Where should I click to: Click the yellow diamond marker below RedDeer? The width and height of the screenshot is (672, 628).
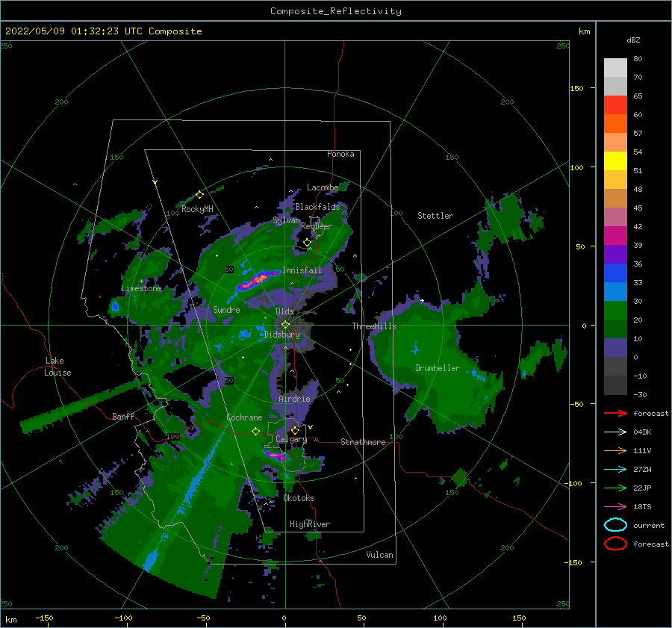point(307,243)
